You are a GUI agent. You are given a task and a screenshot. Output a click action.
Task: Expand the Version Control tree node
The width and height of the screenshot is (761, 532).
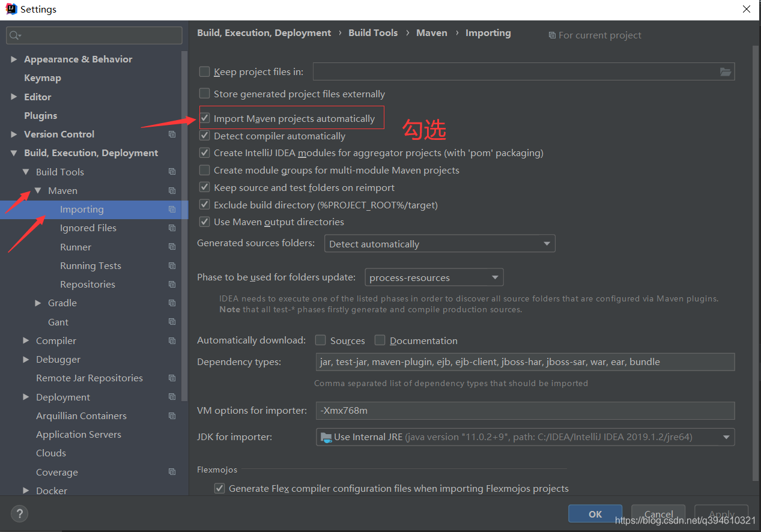(x=14, y=135)
